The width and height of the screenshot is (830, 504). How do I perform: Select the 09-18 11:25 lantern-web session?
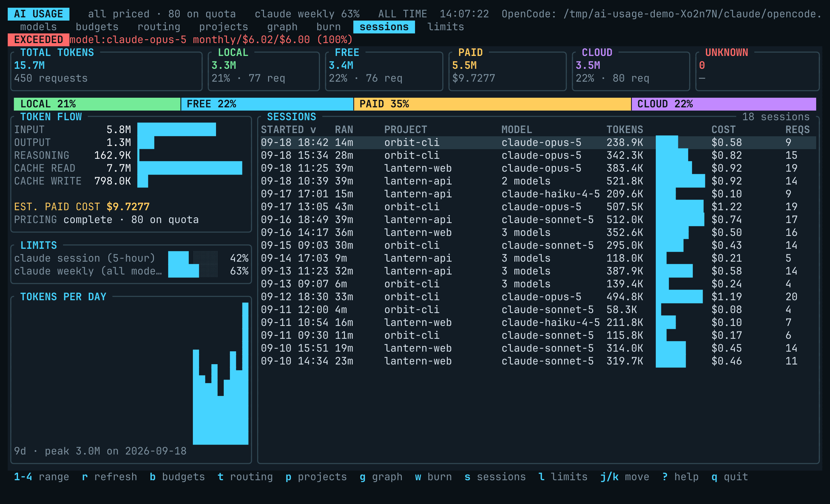[x=538, y=168]
